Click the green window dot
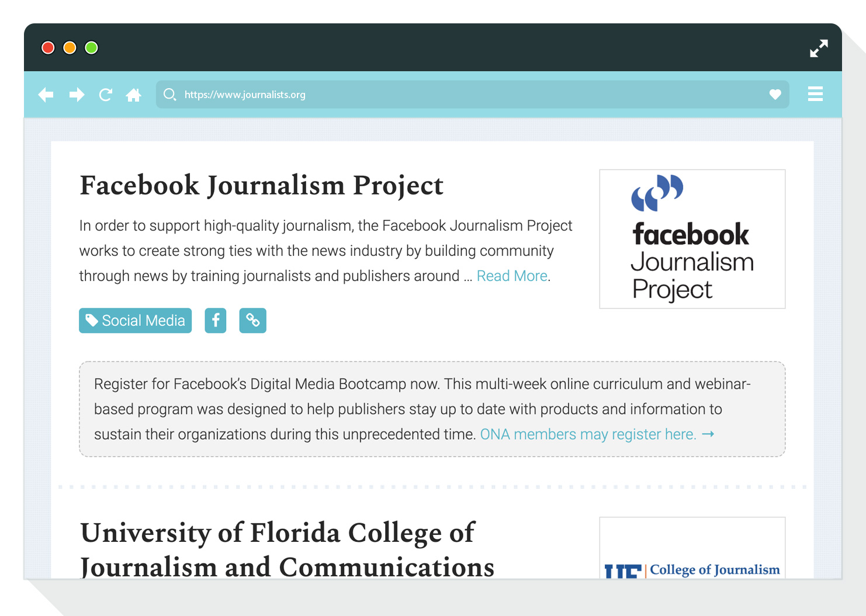Viewport: 866px width, 616px height. pyautogui.click(x=91, y=48)
